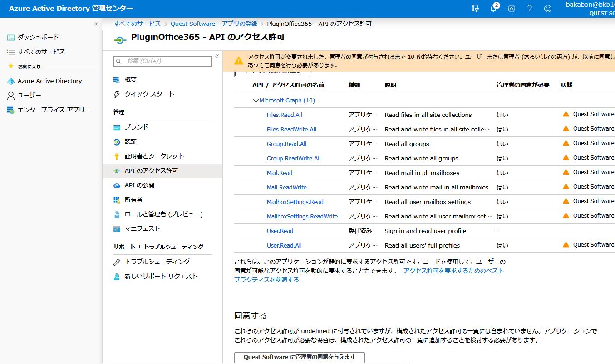Viewport: 615px width, 364px height.
Task: Click the PluginOffice365 app logo icon
Action: tap(119, 40)
